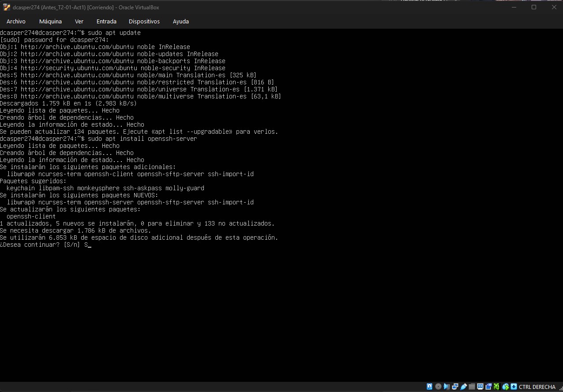563x392 pixels.
Task: Open the network adapters indicator
Action: tap(455, 387)
